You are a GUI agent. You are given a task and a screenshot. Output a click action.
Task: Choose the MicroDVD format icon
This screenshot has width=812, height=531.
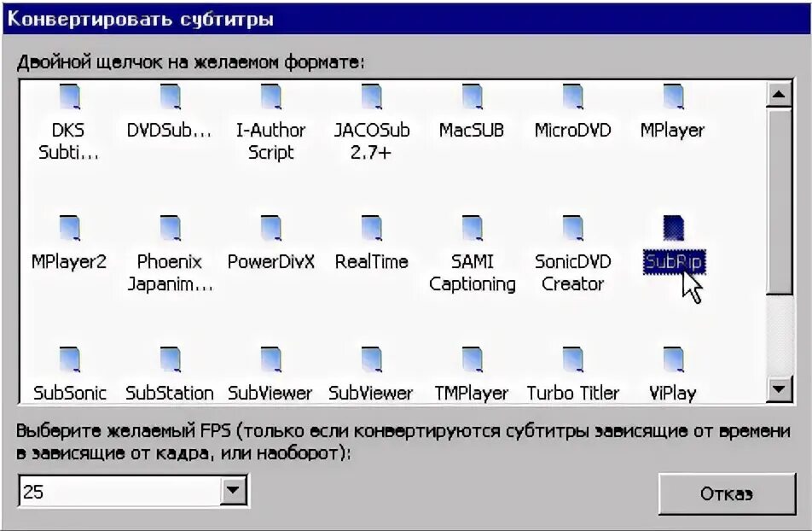pyautogui.click(x=573, y=97)
